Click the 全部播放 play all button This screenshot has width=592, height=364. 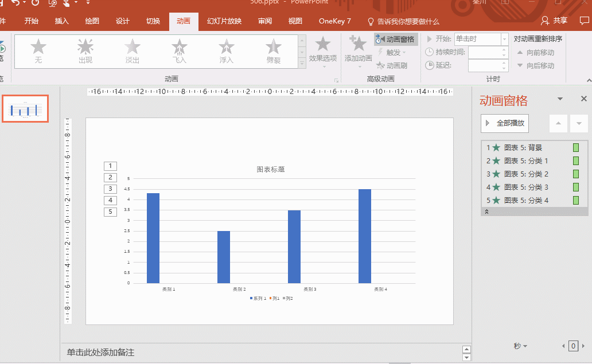click(x=505, y=123)
